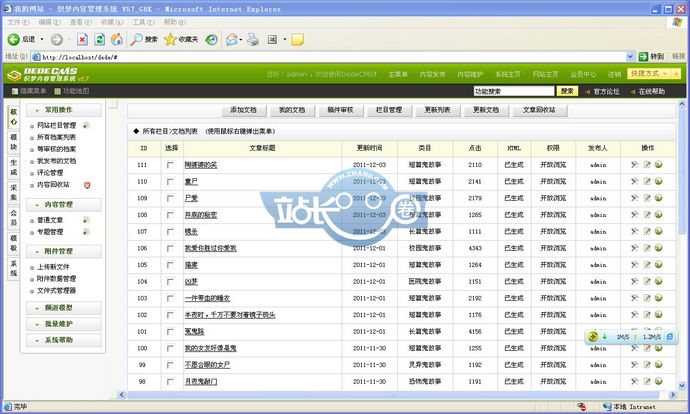Click the IE Back arrow button
Image resolution: width=690 pixels, height=414 pixels.
pyautogui.click(x=14, y=40)
